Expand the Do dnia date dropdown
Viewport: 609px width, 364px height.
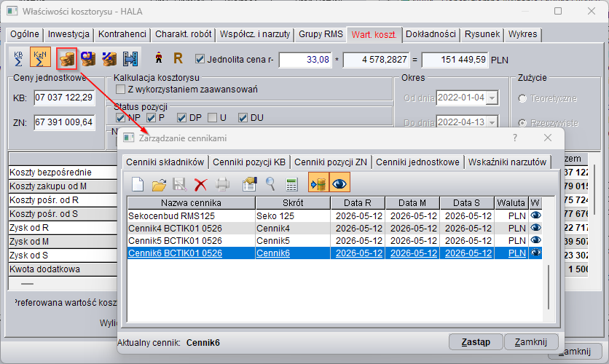click(x=492, y=122)
